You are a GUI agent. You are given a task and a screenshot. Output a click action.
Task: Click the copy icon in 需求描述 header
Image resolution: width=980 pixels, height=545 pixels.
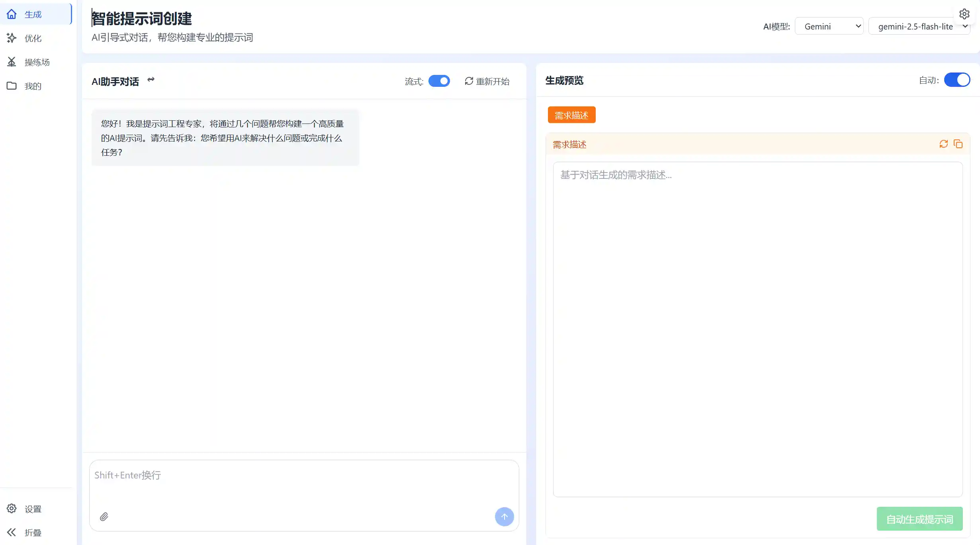tap(958, 144)
